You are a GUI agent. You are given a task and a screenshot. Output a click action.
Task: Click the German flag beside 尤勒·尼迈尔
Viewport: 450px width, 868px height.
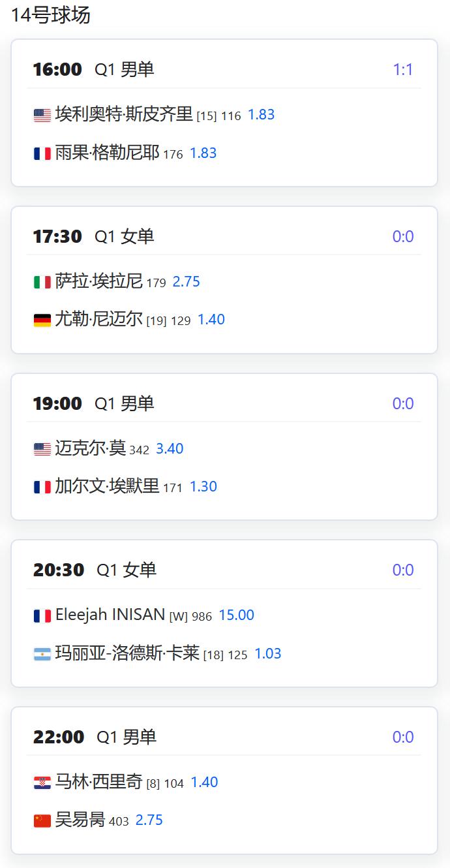[x=42, y=320]
